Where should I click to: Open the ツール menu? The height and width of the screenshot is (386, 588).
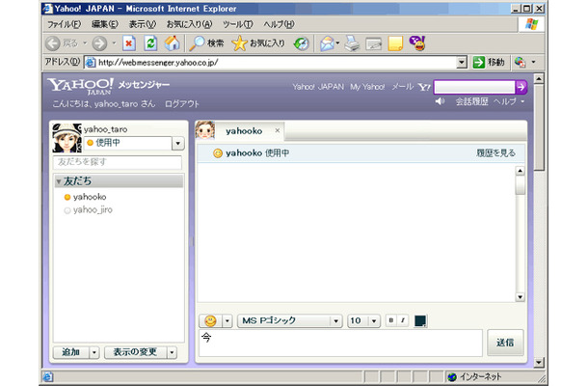pos(238,24)
